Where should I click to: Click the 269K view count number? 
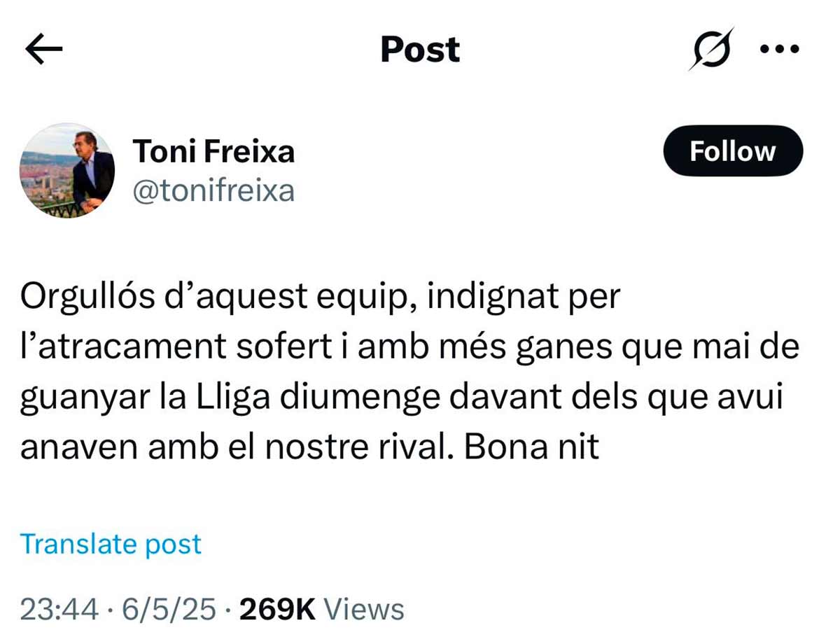click(277, 609)
